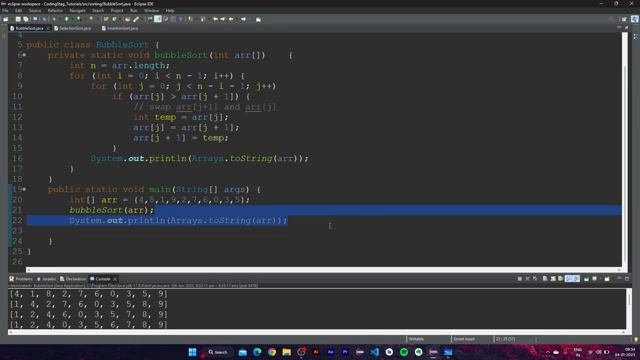This screenshot has height=360, width=640.
Task: Maximize the Console panel
Action: (x=627, y=279)
